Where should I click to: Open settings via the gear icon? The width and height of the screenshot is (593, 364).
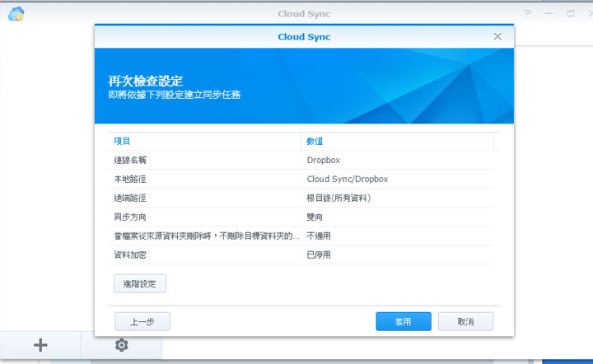point(121,345)
